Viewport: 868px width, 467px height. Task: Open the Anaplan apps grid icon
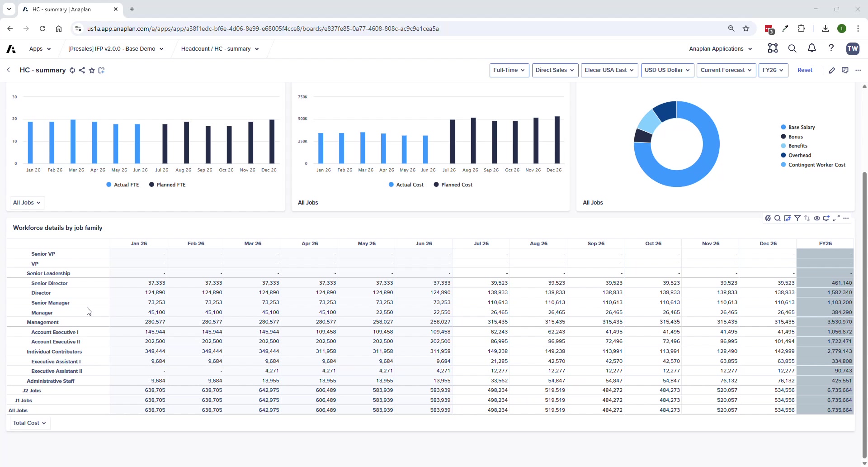pyautogui.click(x=773, y=48)
